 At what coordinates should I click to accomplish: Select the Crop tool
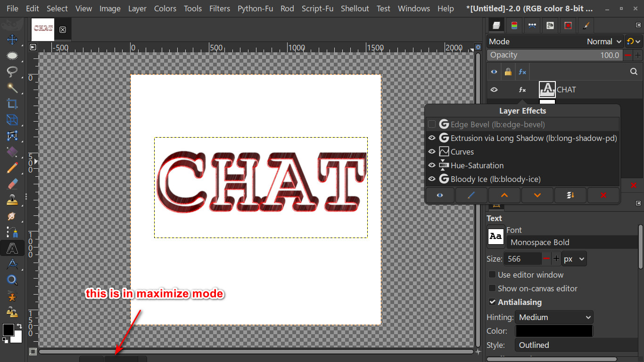[x=12, y=104]
